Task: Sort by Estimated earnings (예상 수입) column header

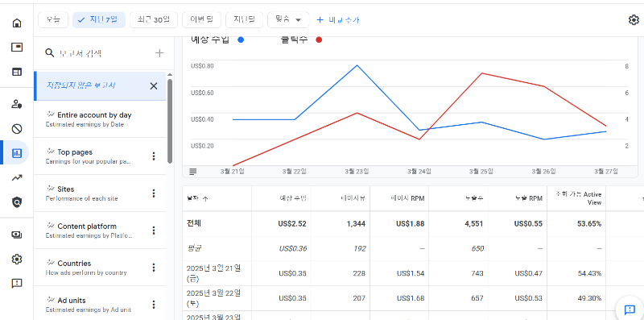Action: click(x=293, y=198)
